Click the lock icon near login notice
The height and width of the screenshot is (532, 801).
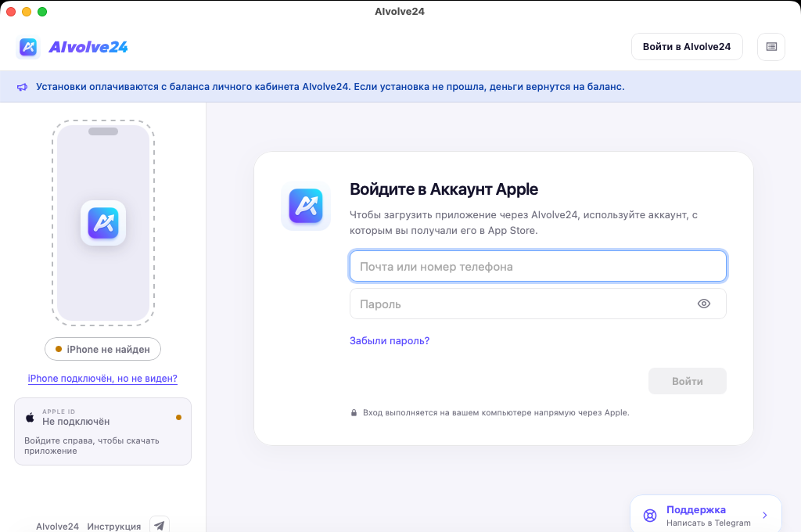coord(354,412)
